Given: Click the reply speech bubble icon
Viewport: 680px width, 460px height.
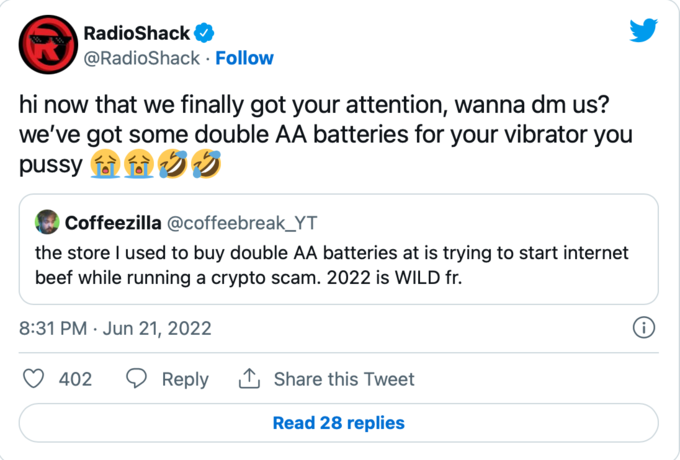Looking at the screenshot, I should [x=137, y=379].
